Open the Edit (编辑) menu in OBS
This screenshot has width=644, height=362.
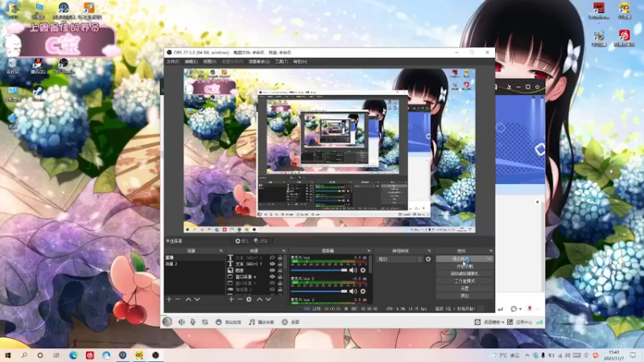coord(191,62)
